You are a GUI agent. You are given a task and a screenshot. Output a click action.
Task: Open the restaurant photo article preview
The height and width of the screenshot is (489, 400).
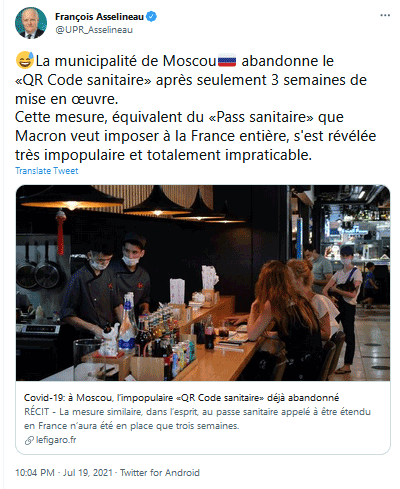pos(203,283)
